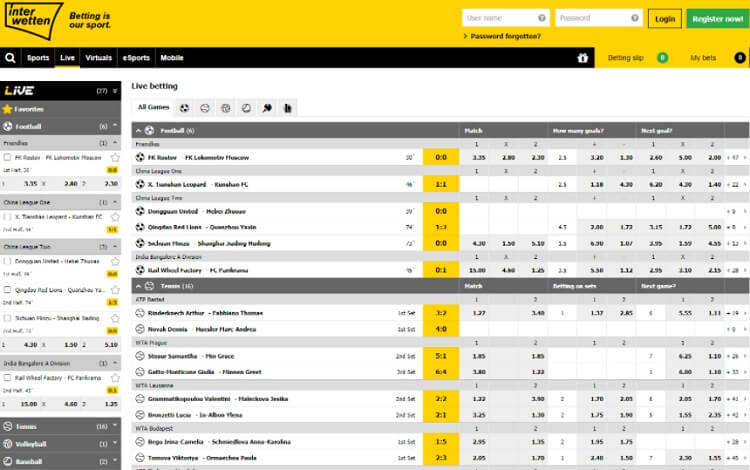Open the Password forgotten? link
Viewport: 750px width, 470px height.
point(506,36)
